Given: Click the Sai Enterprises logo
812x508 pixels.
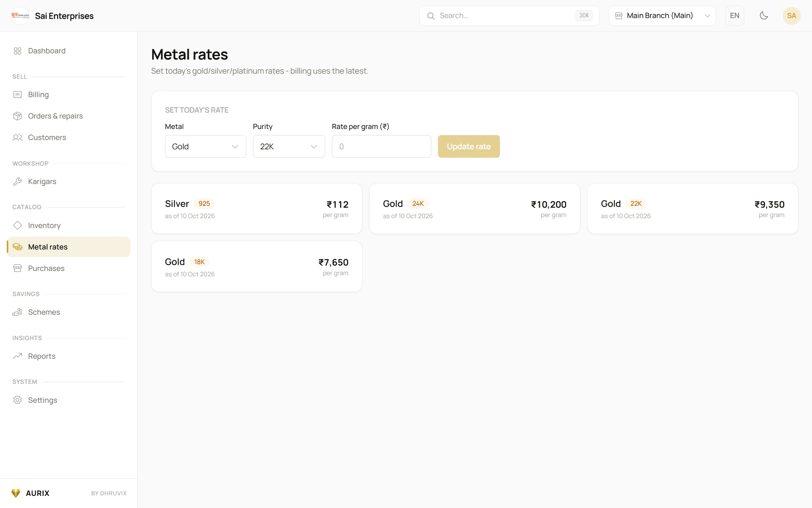Looking at the screenshot, I should [x=20, y=16].
